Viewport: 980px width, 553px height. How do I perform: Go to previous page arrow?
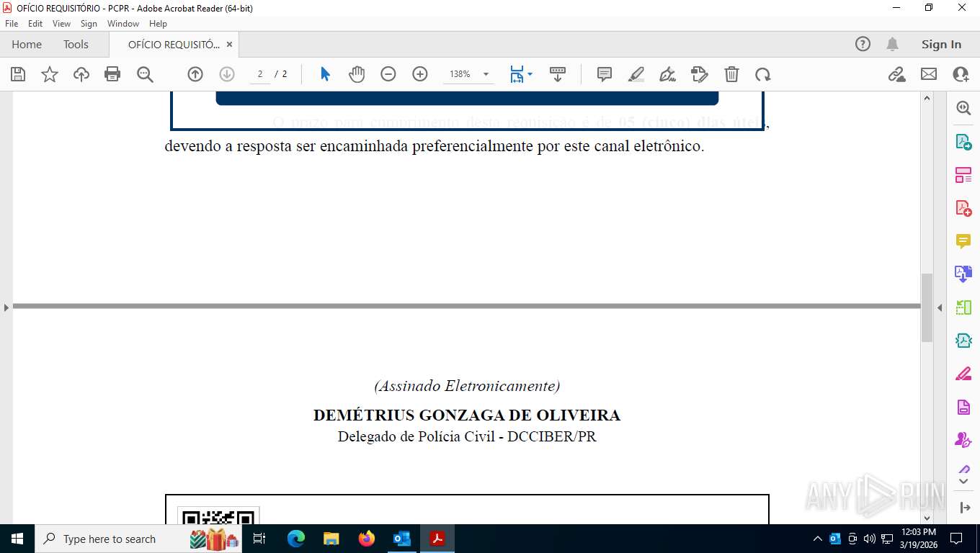tap(195, 74)
